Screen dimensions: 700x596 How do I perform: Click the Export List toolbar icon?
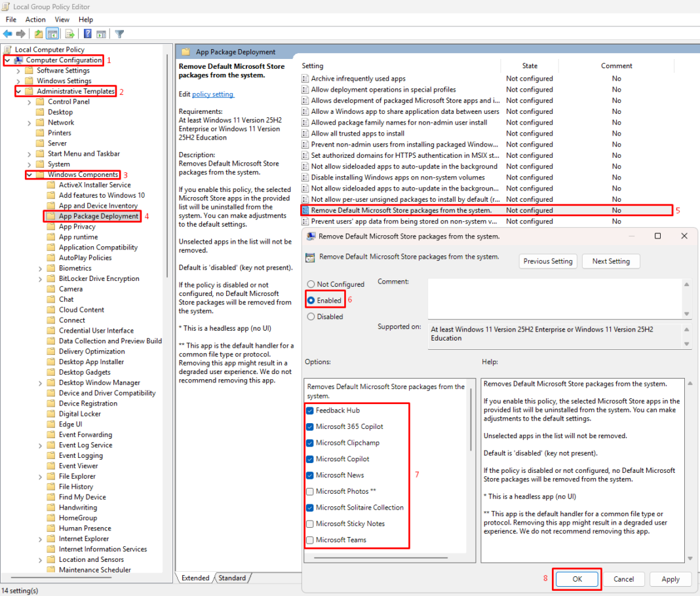(69, 33)
